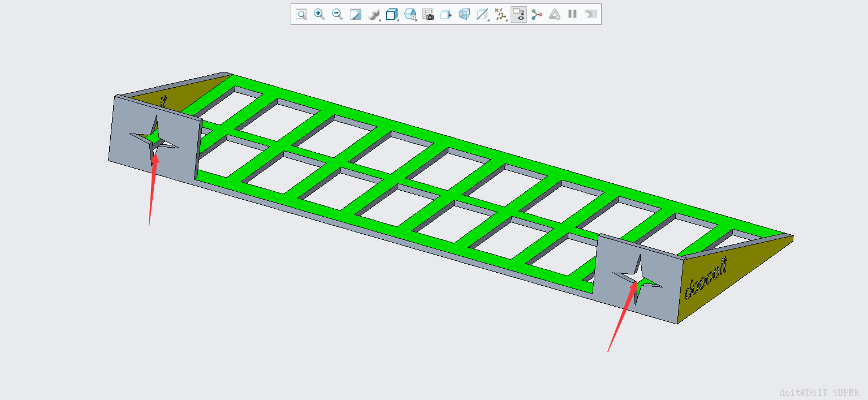Toggle annotation display eye icon

coord(519,14)
